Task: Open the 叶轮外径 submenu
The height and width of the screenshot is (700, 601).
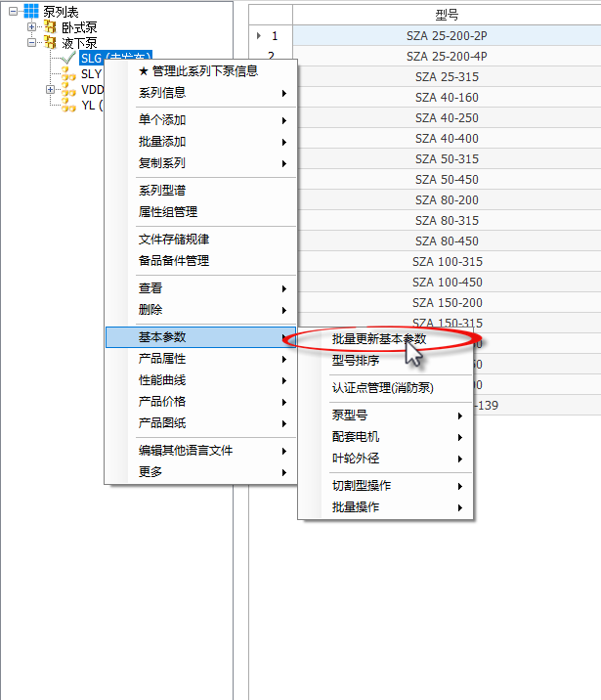Action: click(385, 459)
